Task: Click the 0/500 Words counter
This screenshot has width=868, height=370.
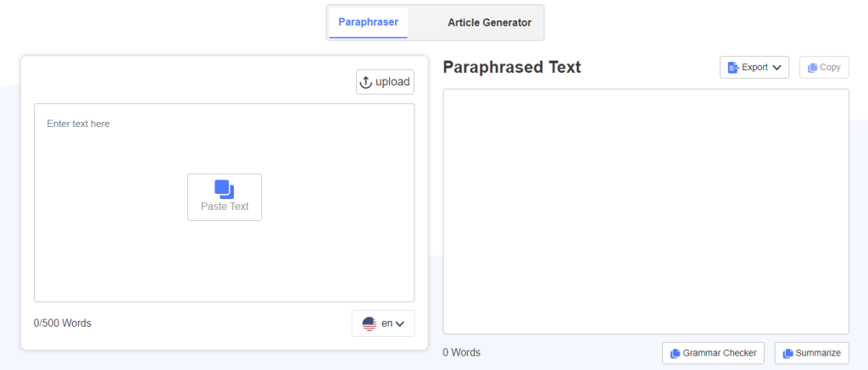Action: (63, 323)
